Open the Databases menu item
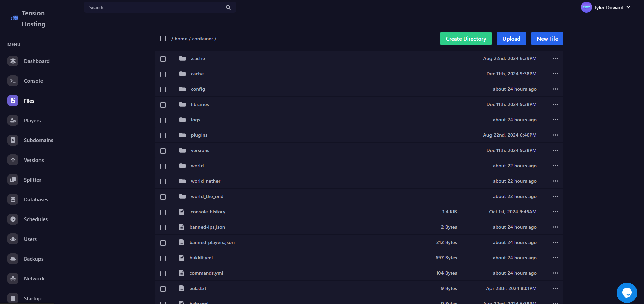644x304 pixels. click(36, 199)
